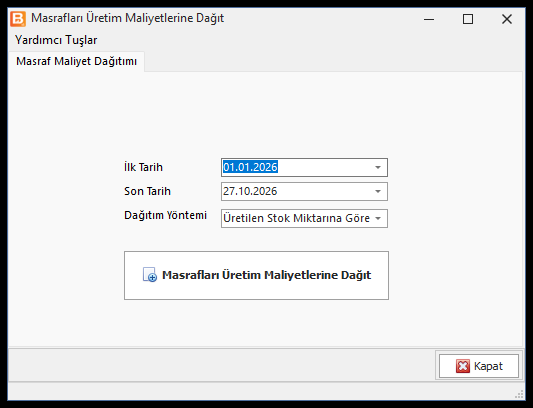
Task: Open the Dağıtım Yöntemi combo box
Action: pyautogui.click(x=304, y=218)
